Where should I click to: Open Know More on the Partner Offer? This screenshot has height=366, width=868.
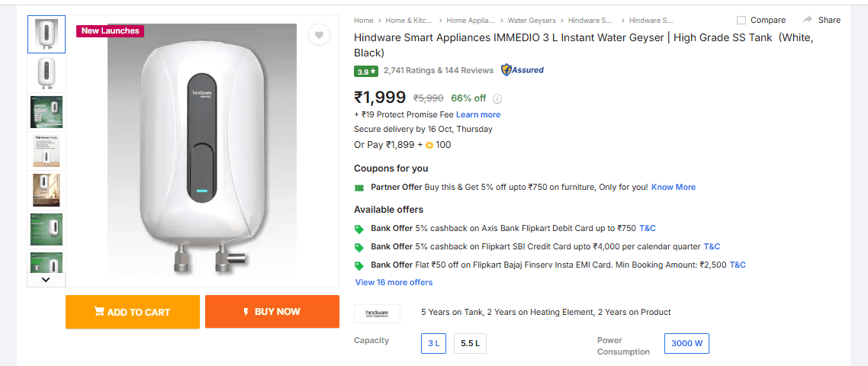673,187
